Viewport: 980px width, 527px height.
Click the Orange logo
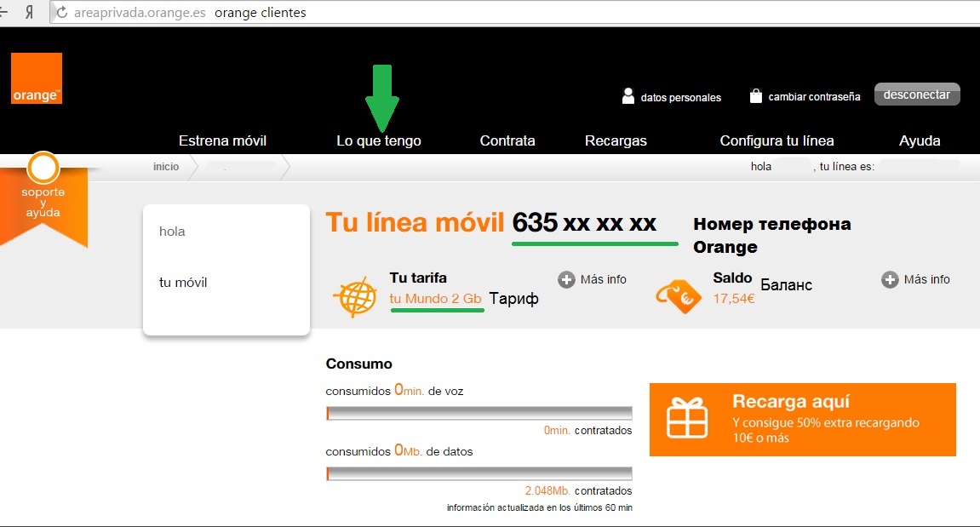pyautogui.click(x=37, y=78)
